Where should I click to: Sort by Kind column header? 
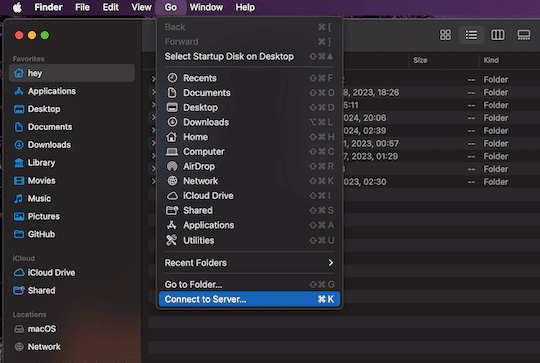(491, 60)
